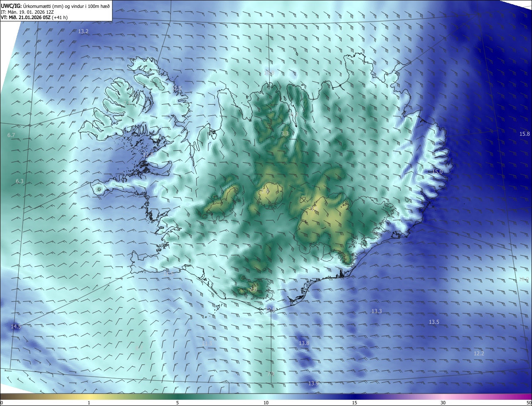Click the 13.2 value on the map

83,32
